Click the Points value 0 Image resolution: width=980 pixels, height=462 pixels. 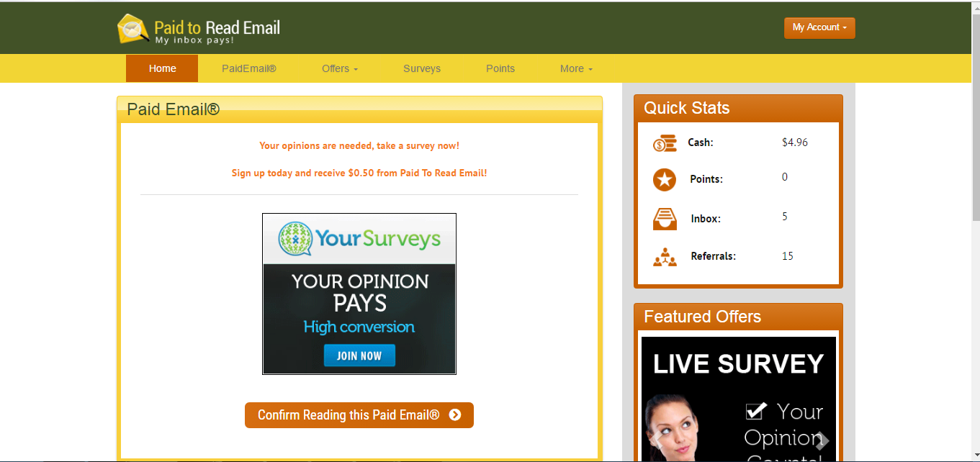tap(785, 177)
